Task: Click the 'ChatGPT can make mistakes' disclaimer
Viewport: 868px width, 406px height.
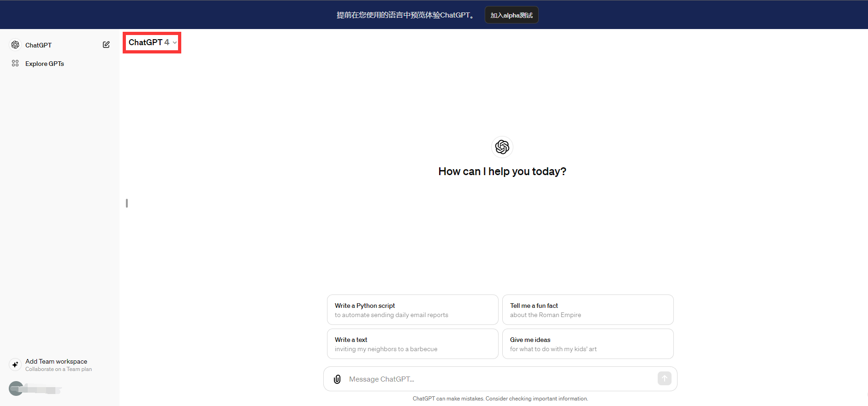Action: point(500,399)
